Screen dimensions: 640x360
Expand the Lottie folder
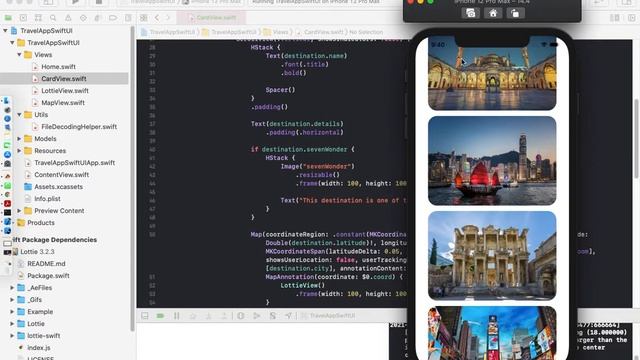click(12, 324)
